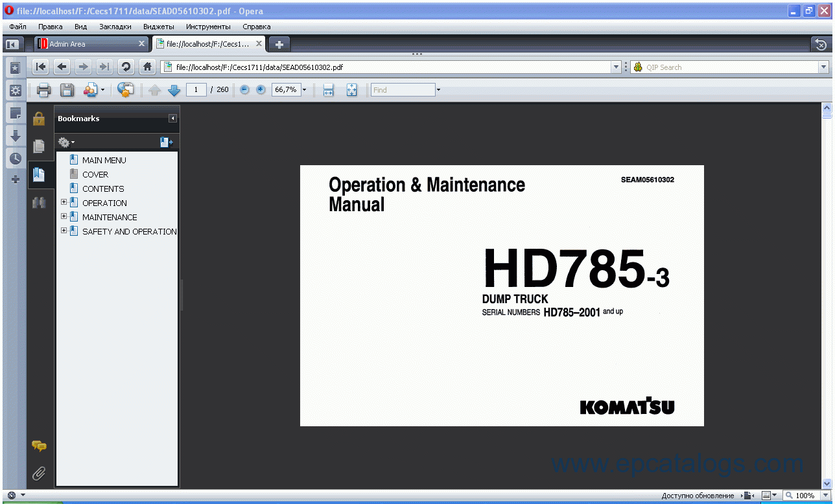This screenshot has height=504, width=835.
Task: Click the fit one full page icon
Action: [x=351, y=90]
